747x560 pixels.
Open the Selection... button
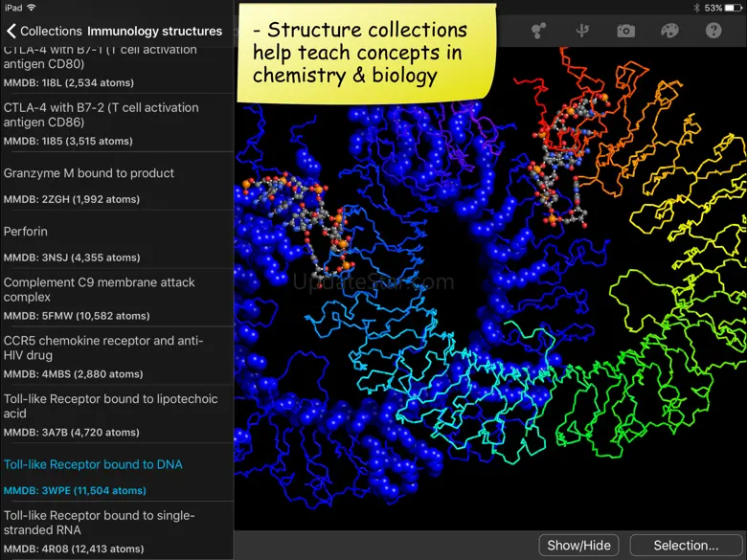(x=686, y=546)
